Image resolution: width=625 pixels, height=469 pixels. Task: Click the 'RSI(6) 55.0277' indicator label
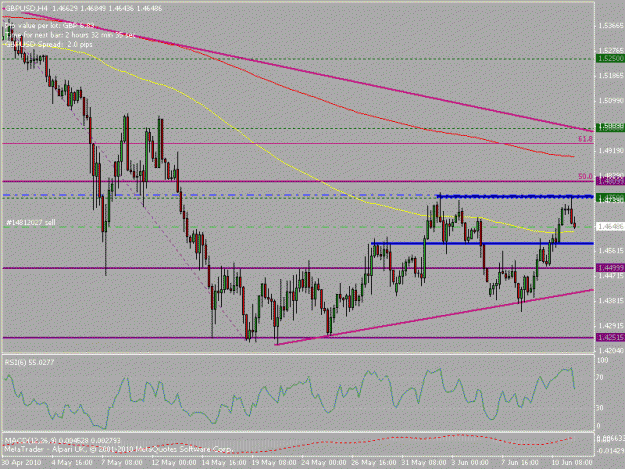pos(29,362)
